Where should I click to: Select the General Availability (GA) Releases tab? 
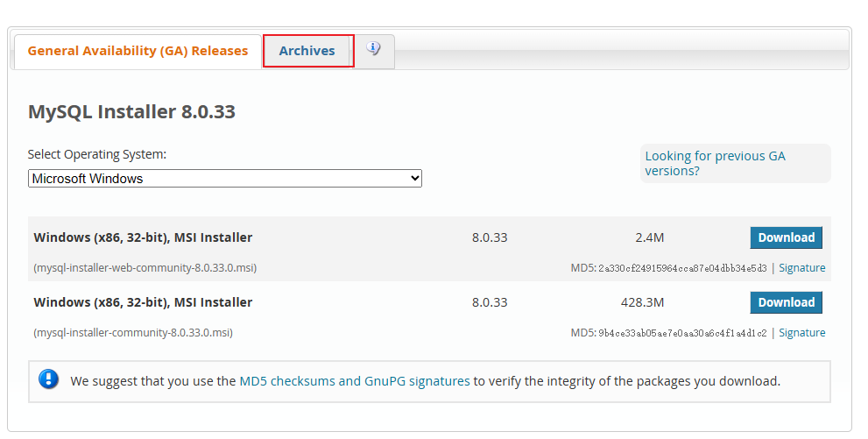point(138,51)
